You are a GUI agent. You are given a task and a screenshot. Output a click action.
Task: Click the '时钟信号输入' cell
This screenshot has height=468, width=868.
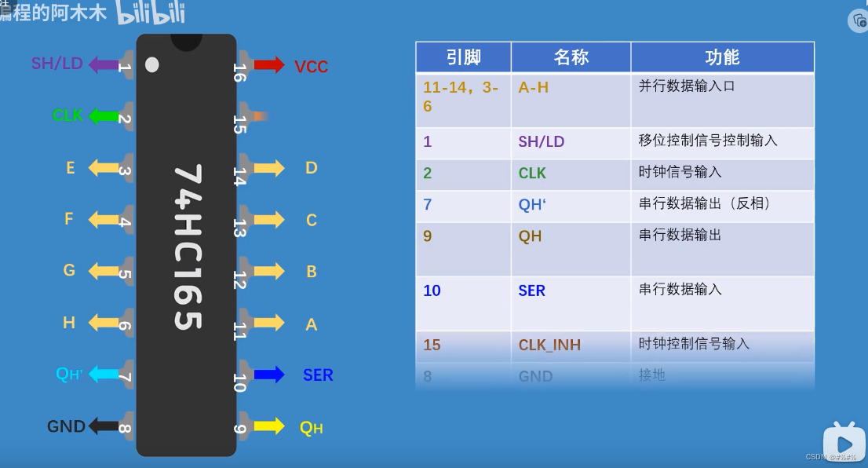pyautogui.click(x=722, y=175)
